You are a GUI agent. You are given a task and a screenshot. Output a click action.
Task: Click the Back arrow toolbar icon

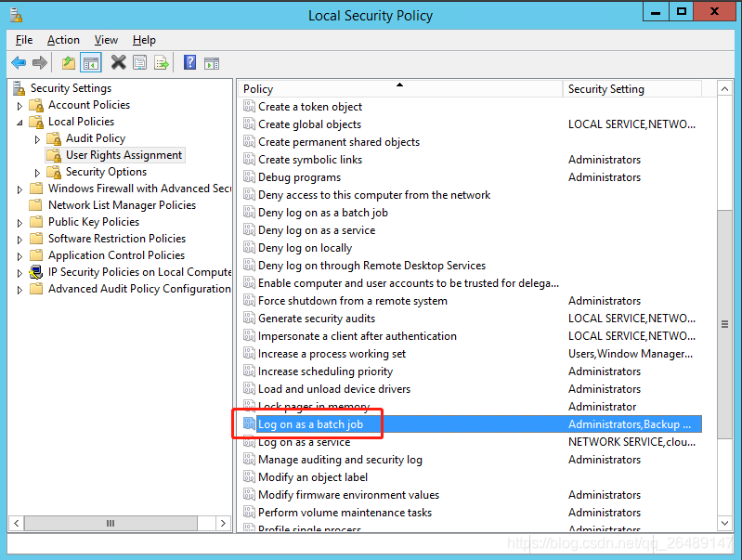tap(19, 62)
